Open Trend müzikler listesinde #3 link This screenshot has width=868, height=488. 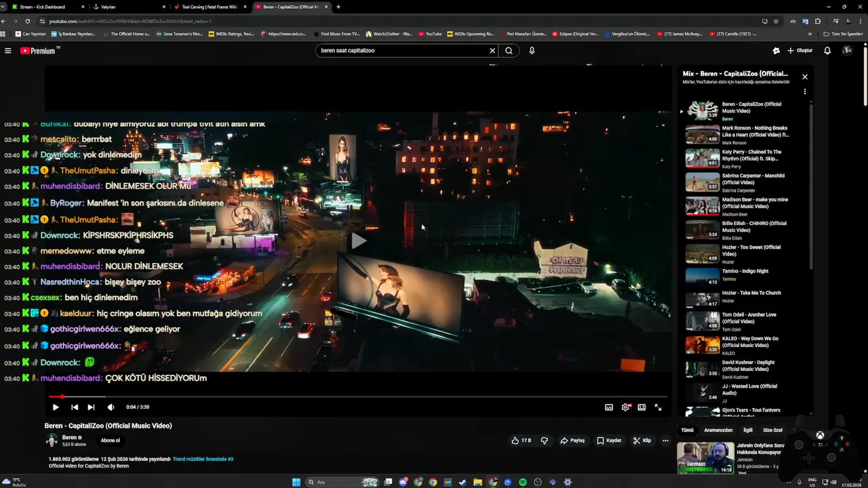[203, 459]
